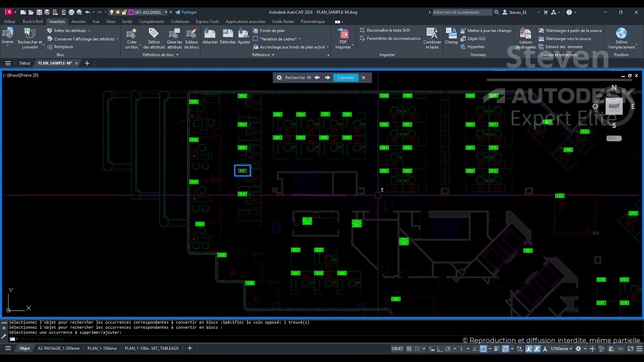
Task: Click Objet OLE tool
Action: click(x=472, y=39)
